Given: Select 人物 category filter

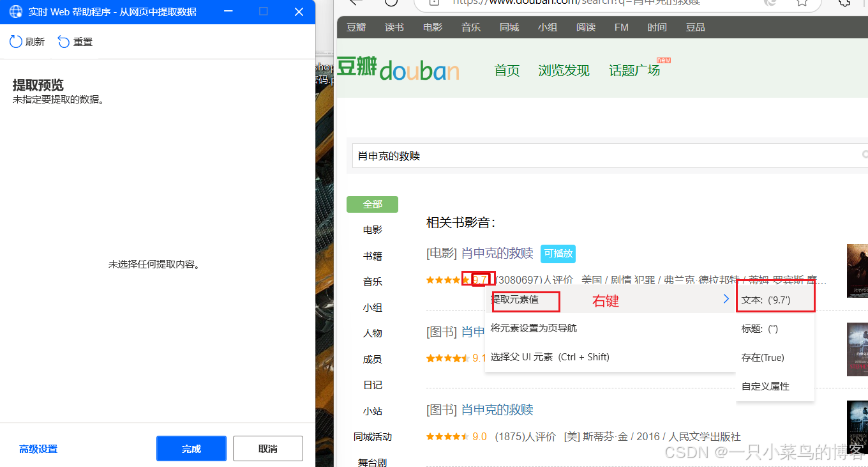Looking at the screenshot, I should point(373,333).
